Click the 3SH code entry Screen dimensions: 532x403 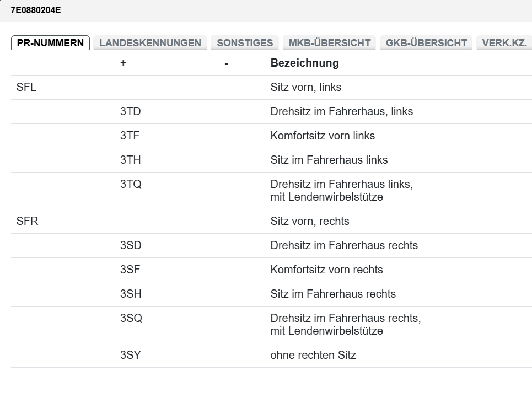tap(131, 294)
